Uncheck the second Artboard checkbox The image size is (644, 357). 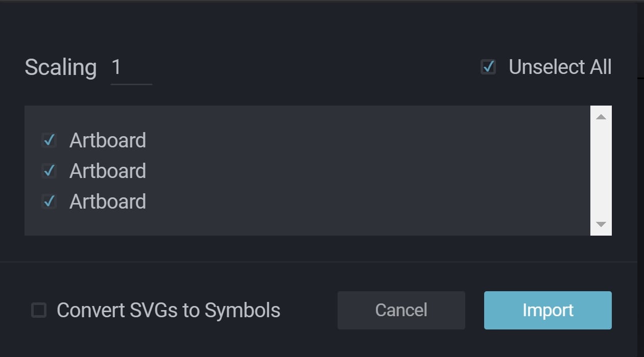click(x=49, y=171)
